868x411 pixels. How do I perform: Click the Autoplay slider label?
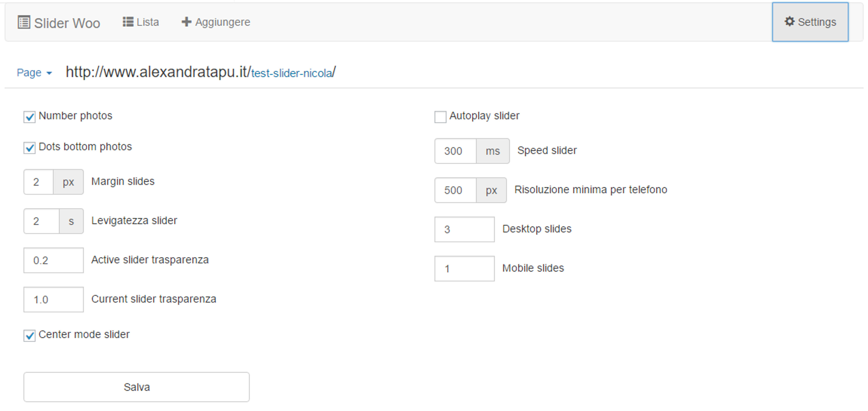pyautogui.click(x=484, y=116)
